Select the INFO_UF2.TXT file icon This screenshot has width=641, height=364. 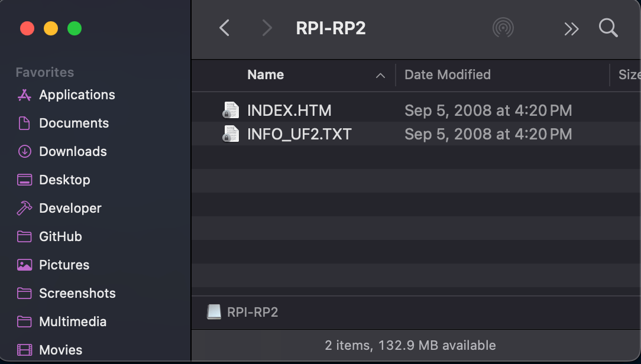[x=231, y=134]
